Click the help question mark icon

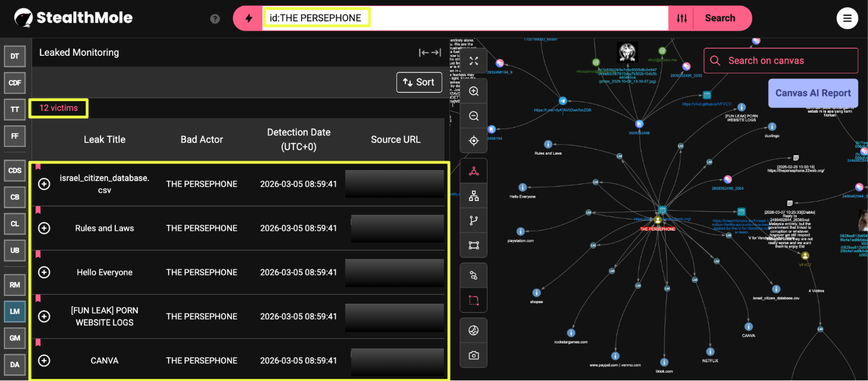pos(215,19)
